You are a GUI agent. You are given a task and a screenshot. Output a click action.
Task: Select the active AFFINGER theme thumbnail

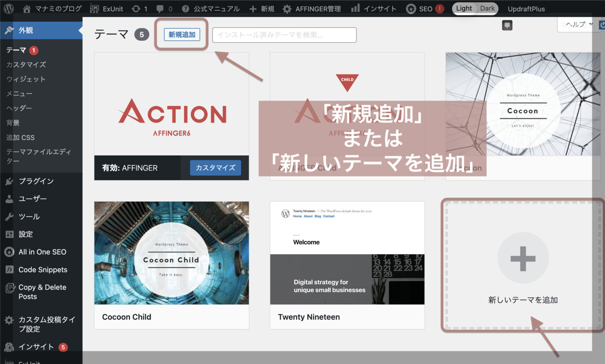[x=172, y=104]
